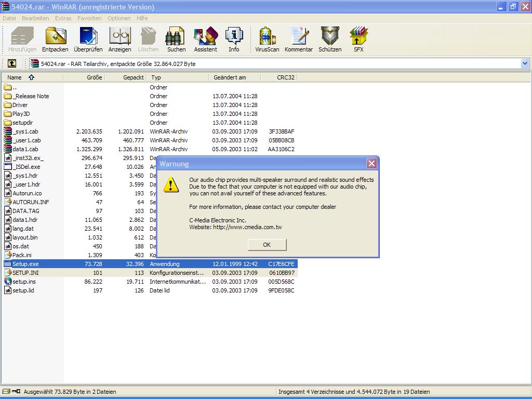532x399 pixels.
Task: Click the status bar drive icon
Action: point(6,392)
